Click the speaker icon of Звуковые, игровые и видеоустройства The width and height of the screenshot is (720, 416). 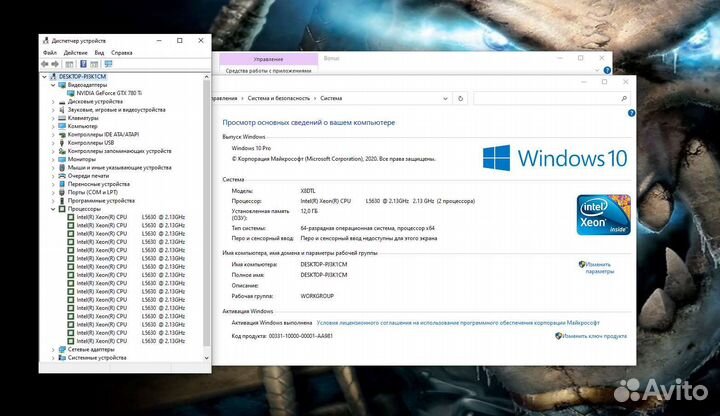[62, 110]
